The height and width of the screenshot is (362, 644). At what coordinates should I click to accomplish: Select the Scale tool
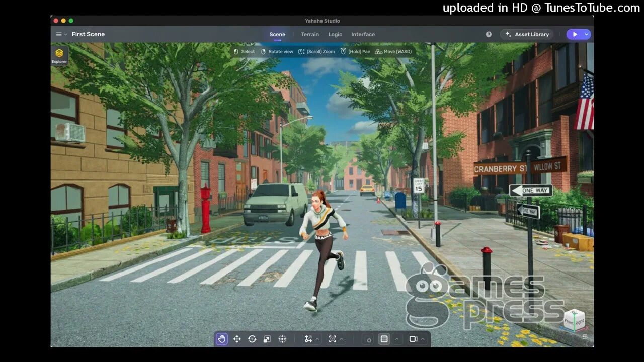coord(267,339)
